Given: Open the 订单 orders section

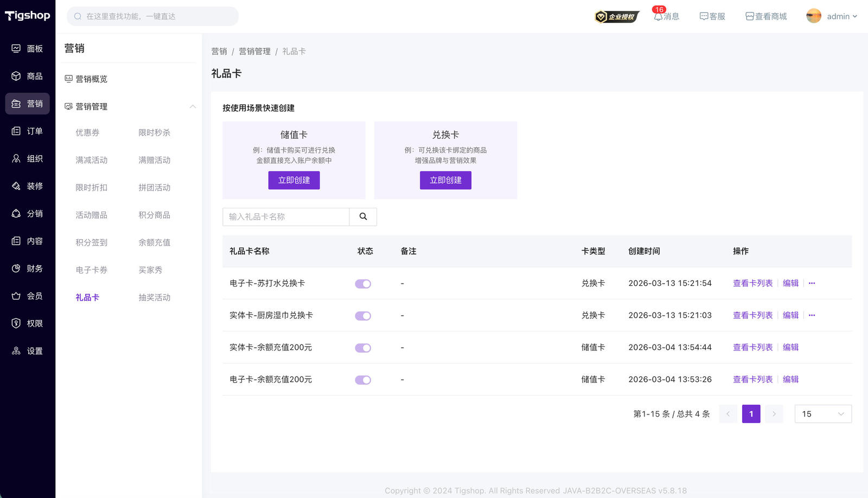Looking at the screenshot, I should (28, 131).
